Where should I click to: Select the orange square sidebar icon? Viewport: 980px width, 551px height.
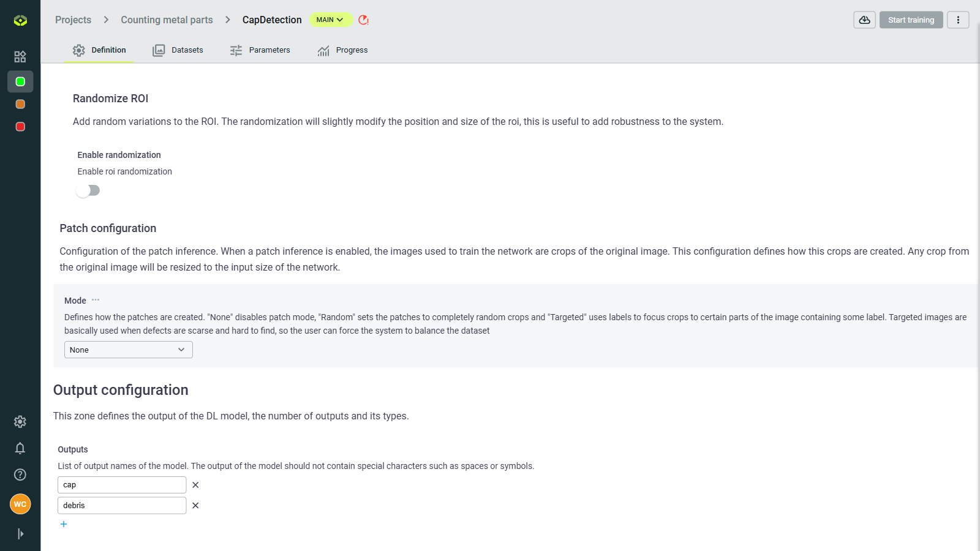[x=20, y=104]
